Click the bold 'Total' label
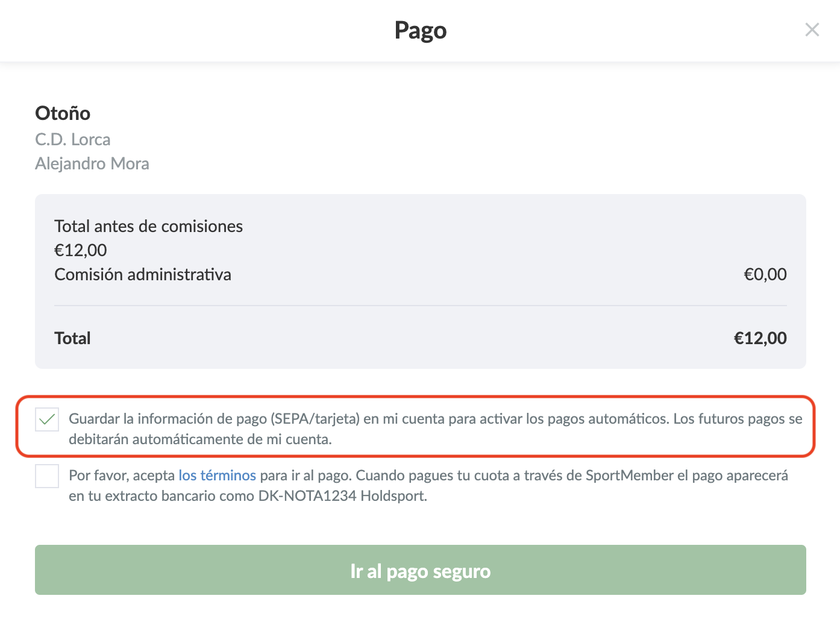840x628 pixels. pos(72,338)
